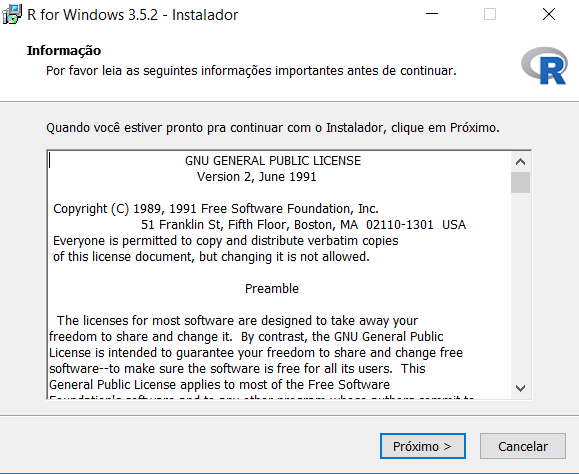Click 'License is intended to guarantee' line

tap(256, 353)
